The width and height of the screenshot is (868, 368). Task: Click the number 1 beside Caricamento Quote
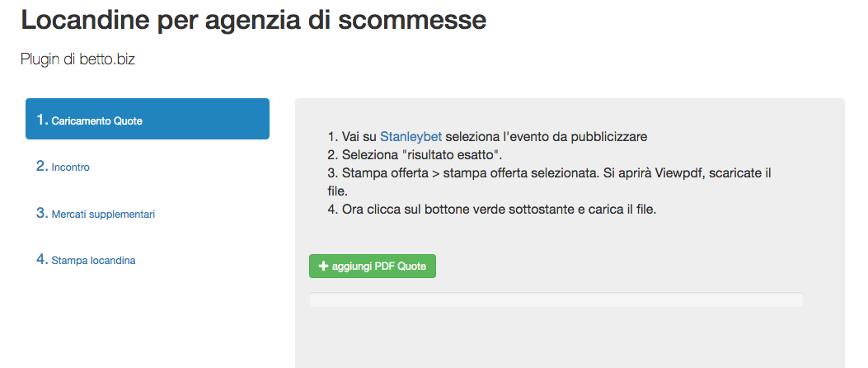tap(41, 120)
